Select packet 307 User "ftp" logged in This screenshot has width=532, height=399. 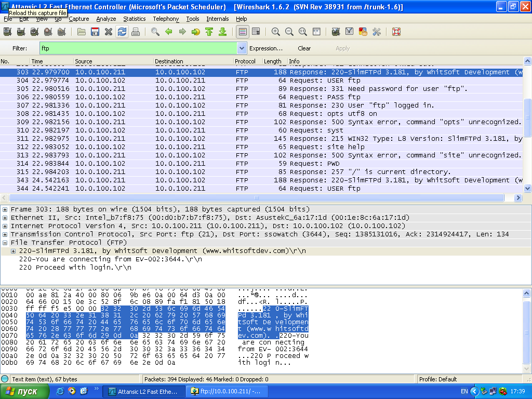click(261, 105)
